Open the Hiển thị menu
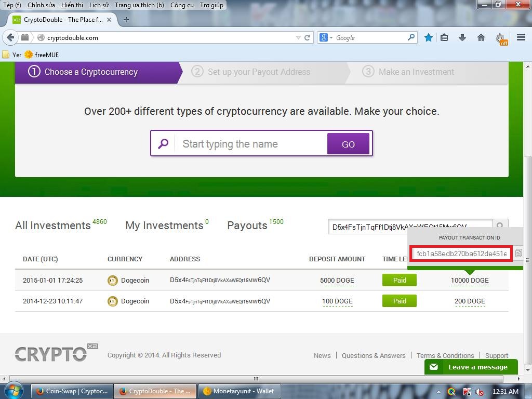The height and width of the screenshot is (399, 532). (x=72, y=5)
